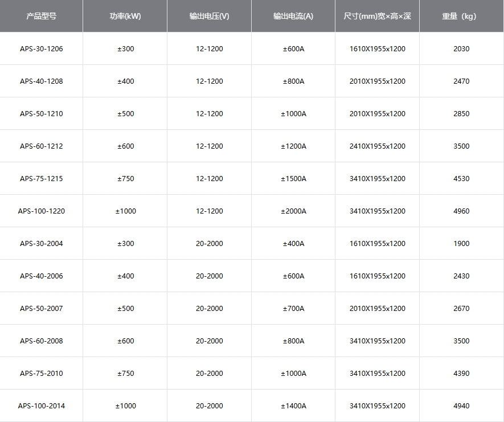Click size 2410X1955x1200 cell

378,146
